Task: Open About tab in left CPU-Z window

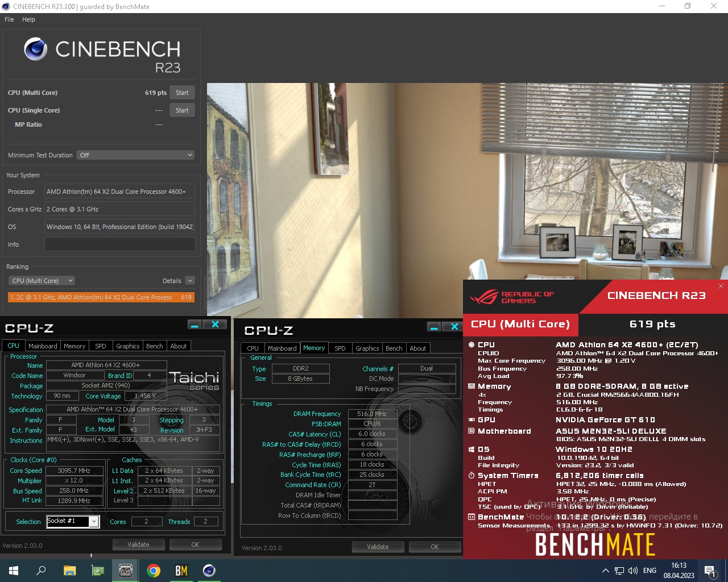Action: tap(179, 346)
